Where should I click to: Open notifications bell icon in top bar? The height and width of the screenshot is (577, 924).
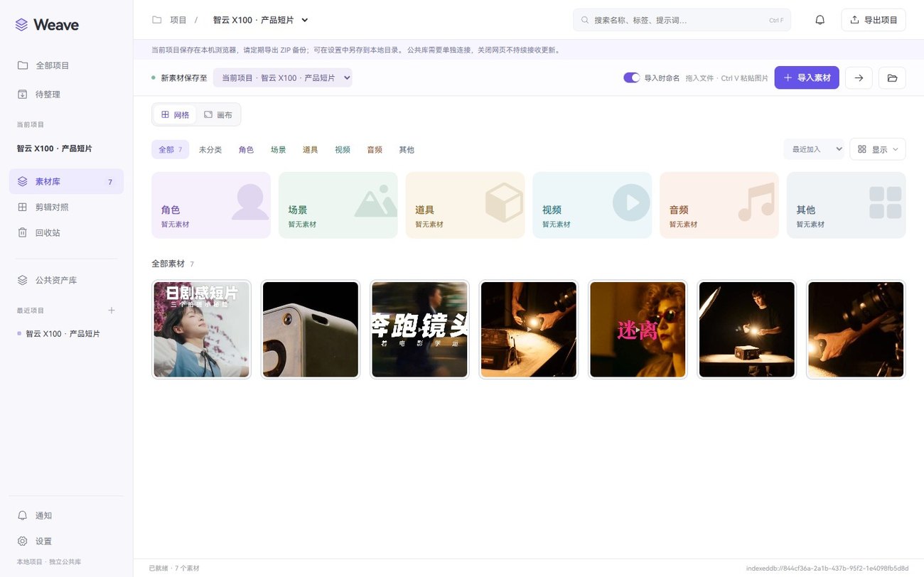tap(820, 20)
